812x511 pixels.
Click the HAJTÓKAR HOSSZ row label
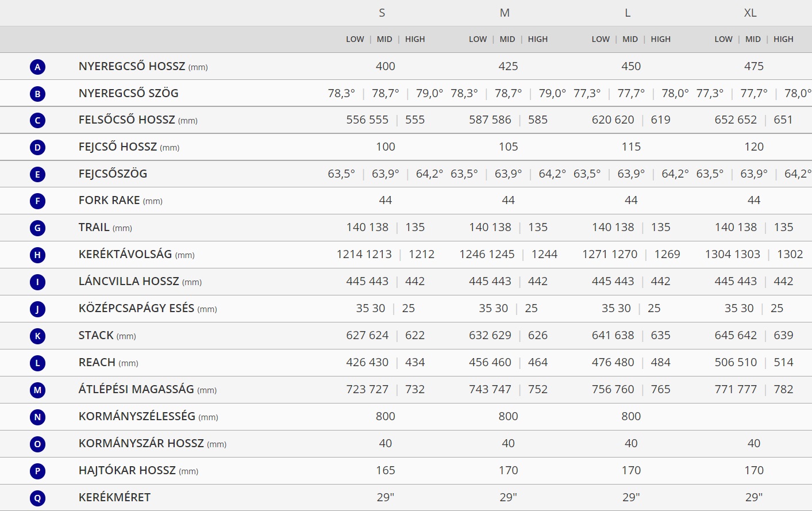click(138, 470)
